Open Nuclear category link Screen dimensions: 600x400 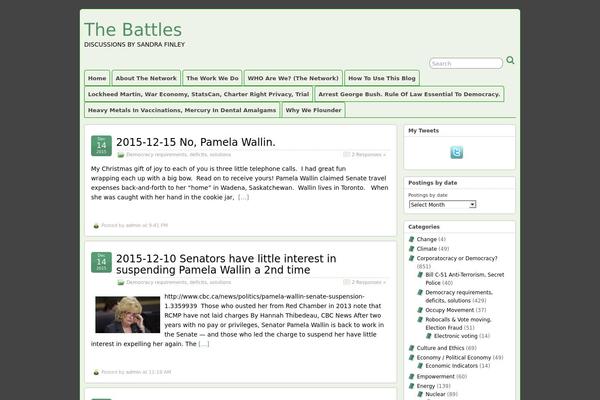[435, 394]
